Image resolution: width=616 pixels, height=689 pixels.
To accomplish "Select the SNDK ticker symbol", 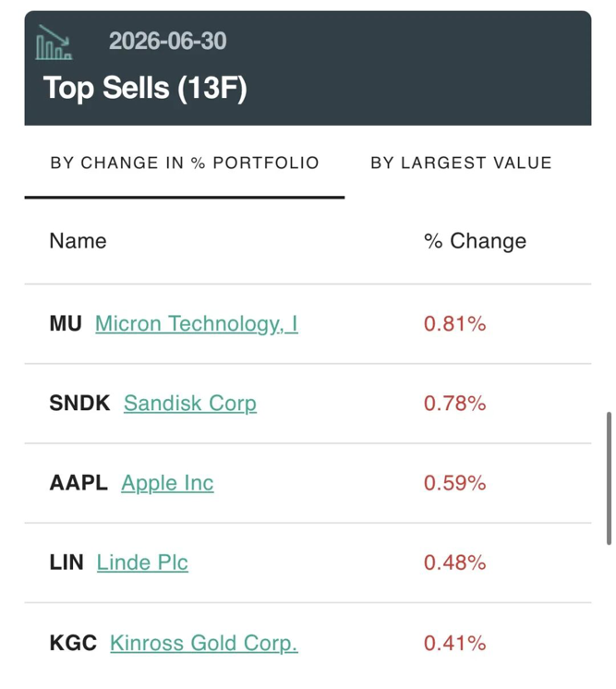I will tap(79, 403).
